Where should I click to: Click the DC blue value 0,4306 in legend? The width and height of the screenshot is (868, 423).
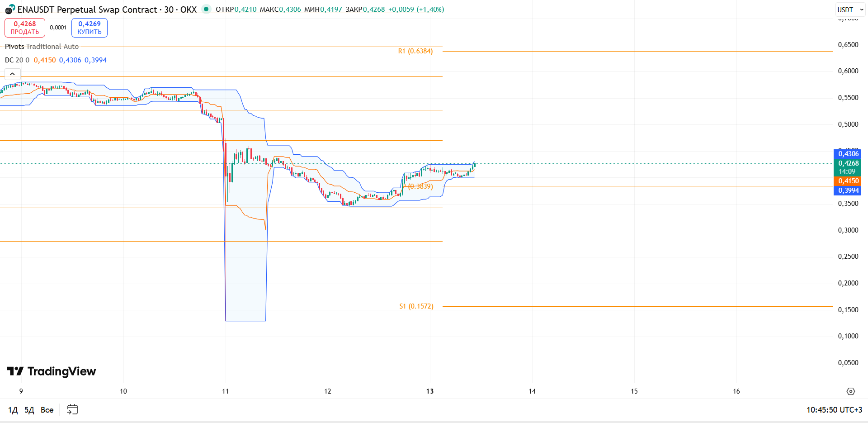[70, 60]
